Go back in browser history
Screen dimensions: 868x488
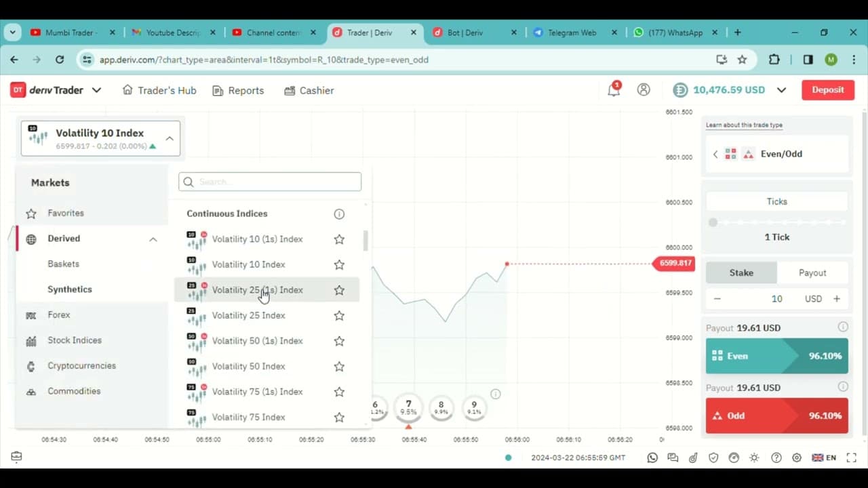14,60
